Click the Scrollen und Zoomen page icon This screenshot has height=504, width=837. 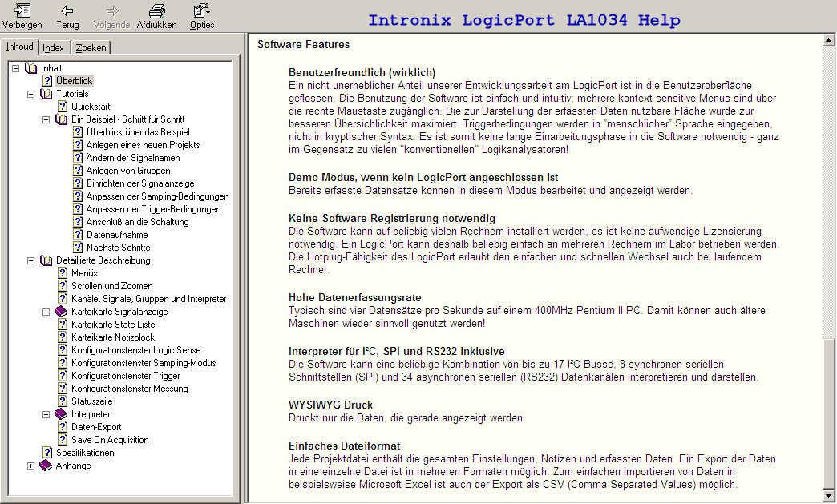pos(63,286)
